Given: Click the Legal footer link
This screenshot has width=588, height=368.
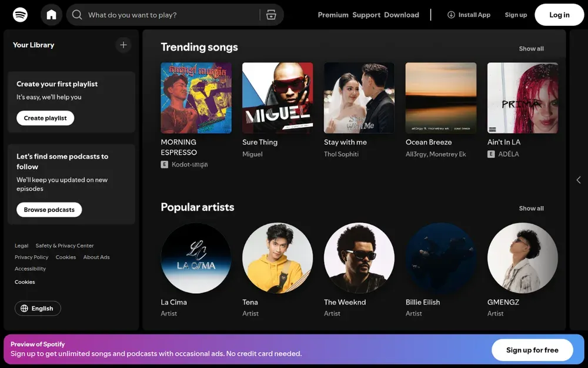Looking at the screenshot, I should 21,246.
